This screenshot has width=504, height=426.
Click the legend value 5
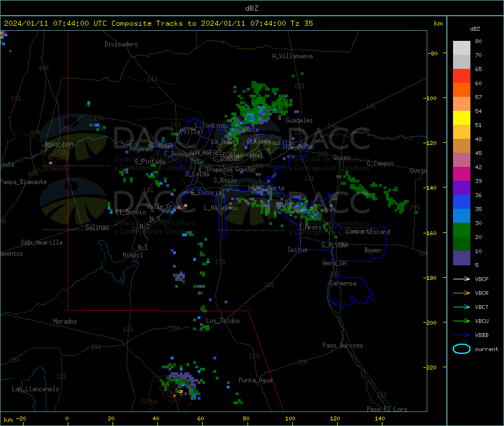[x=477, y=265]
